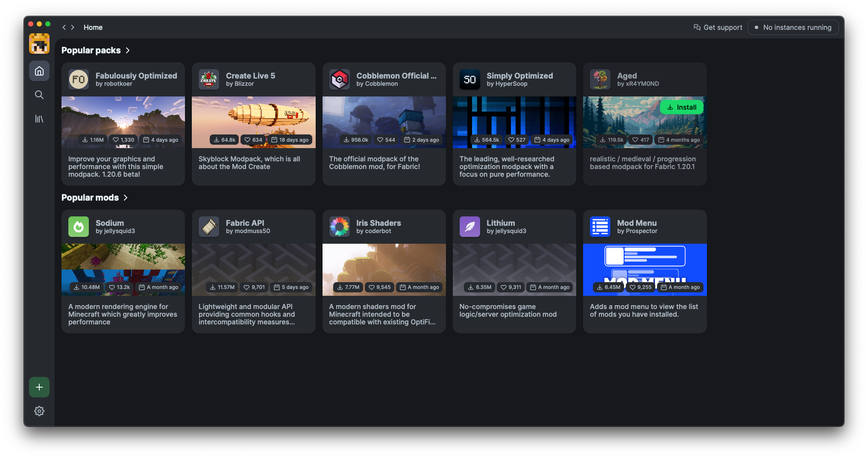Go back with the left arrow
This screenshot has width=868, height=458.
pyautogui.click(x=64, y=27)
